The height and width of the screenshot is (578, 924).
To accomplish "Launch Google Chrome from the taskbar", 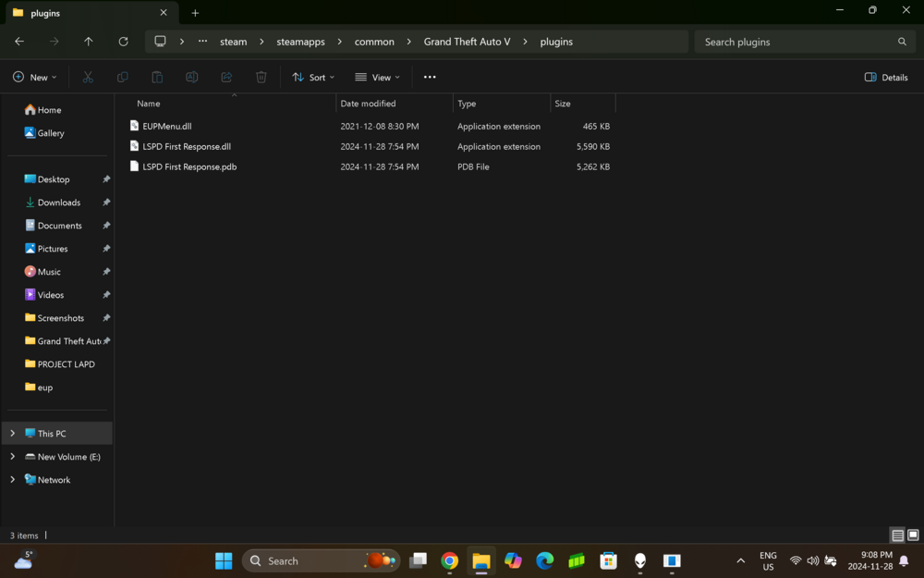I will pyautogui.click(x=449, y=560).
